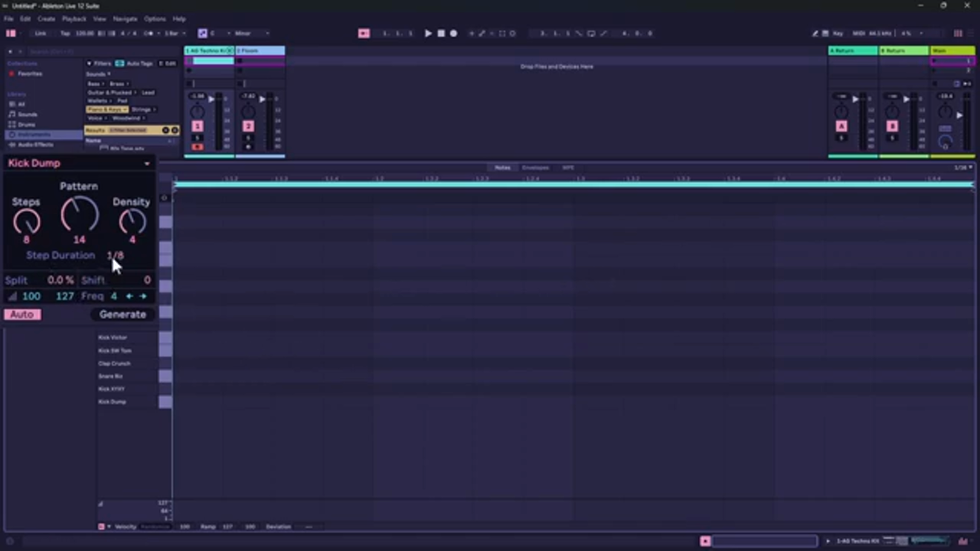Open the File menu
The image size is (980, 551).
9,19
